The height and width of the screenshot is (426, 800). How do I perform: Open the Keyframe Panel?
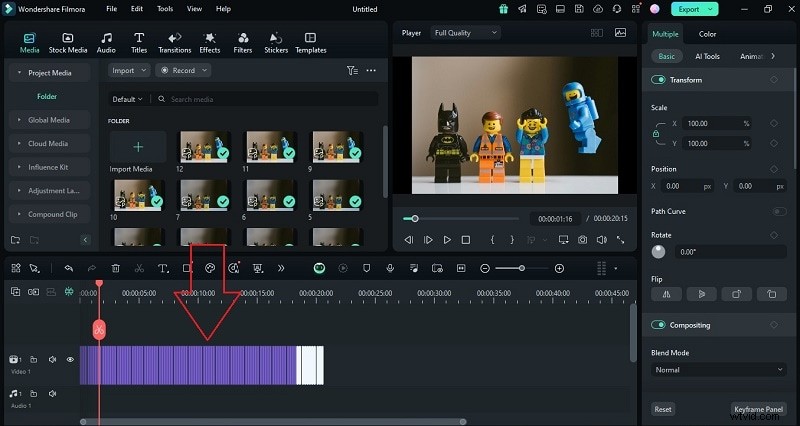[759, 409]
